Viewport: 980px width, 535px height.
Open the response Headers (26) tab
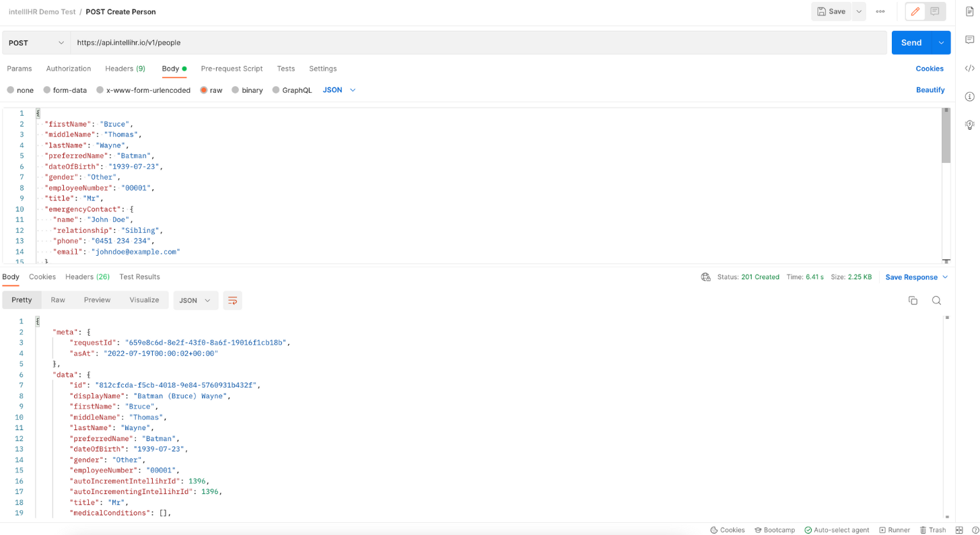(87, 277)
